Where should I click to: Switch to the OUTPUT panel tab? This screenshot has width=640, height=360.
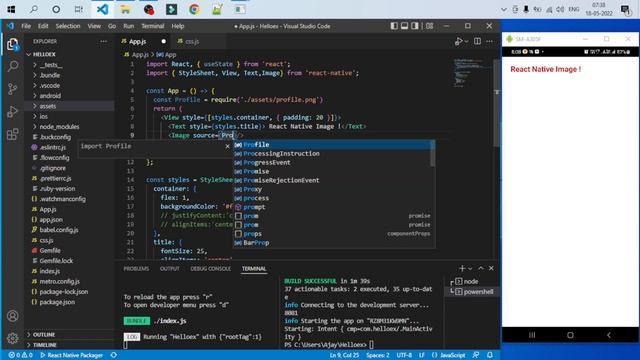pos(169,269)
